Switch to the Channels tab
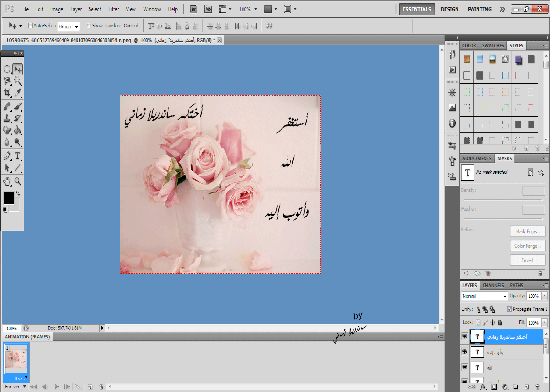 point(493,285)
